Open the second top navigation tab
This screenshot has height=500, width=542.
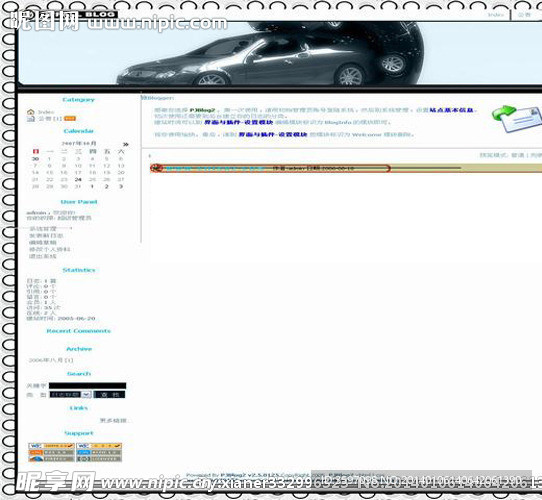click(524, 15)
